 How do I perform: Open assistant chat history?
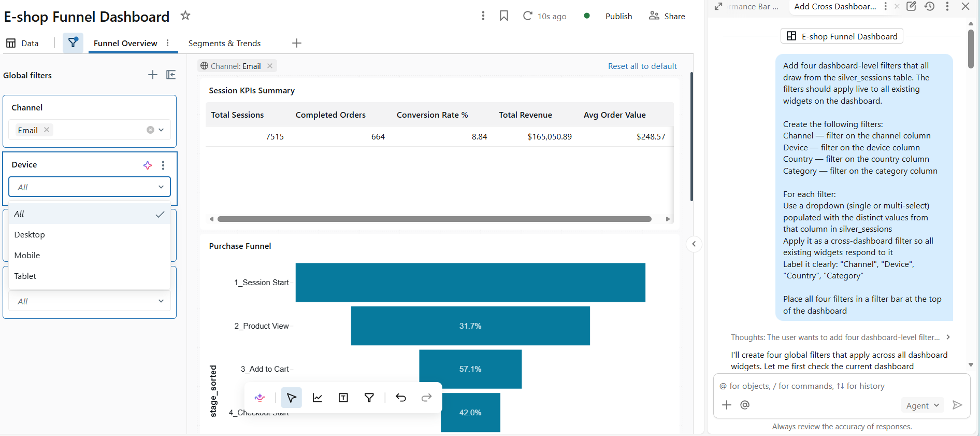click(x=930, y=6)
